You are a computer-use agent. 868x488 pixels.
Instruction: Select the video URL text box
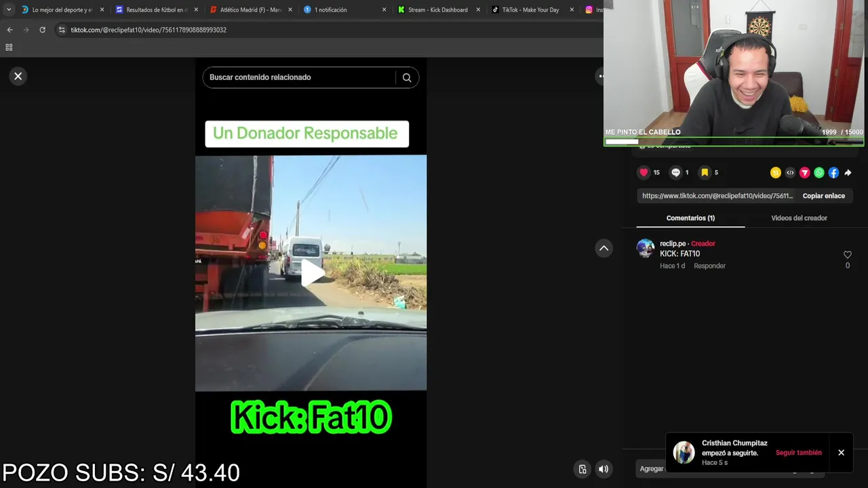717,196
